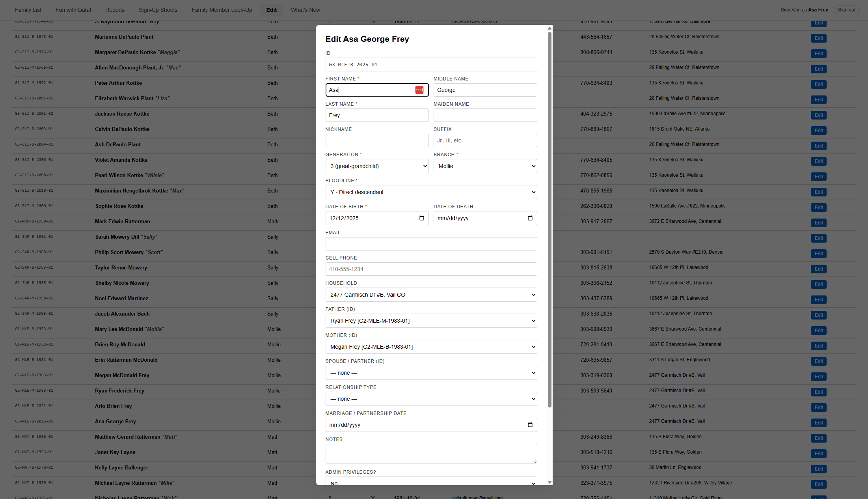Click ID G2-ELI-B-1976-01 in the family list
The width and height of the screenshot is (868, 499).
pos(34,52)
